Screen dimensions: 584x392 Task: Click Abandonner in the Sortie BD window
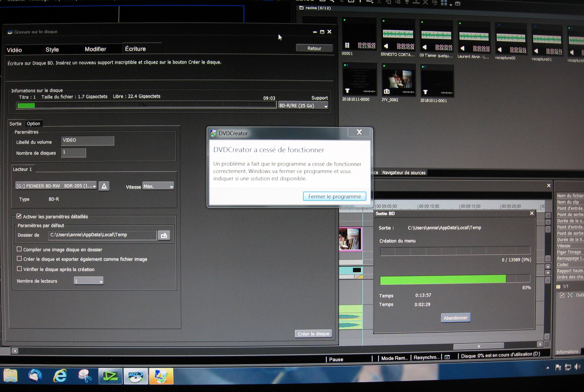455,318
